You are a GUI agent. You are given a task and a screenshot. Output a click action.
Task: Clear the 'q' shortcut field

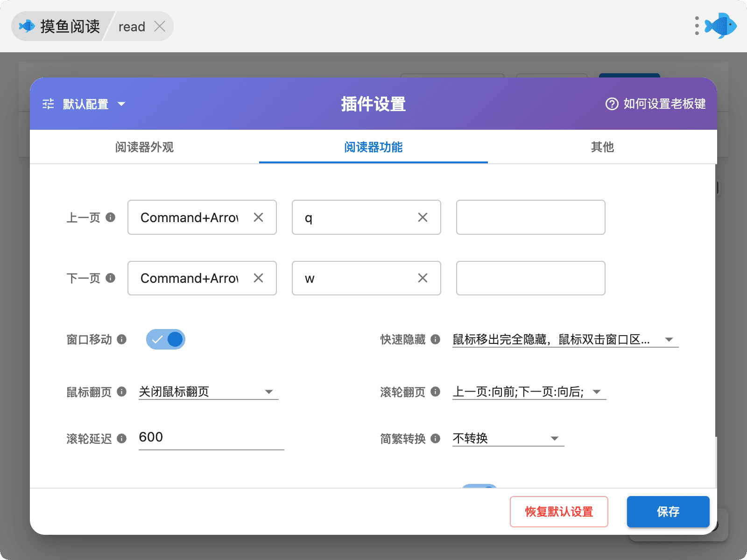(423, 217)
